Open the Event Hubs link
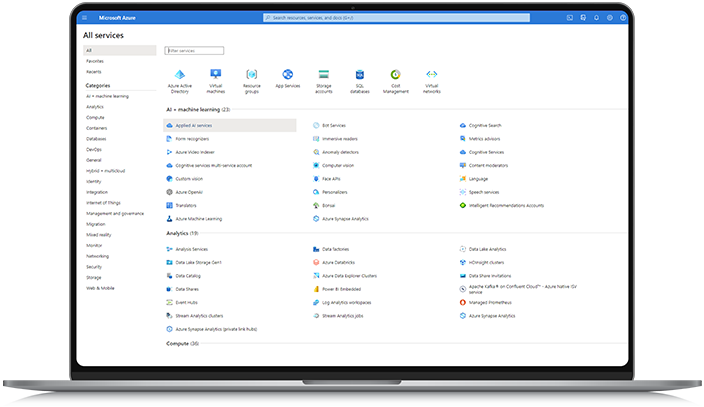 (x=186, y=302)
